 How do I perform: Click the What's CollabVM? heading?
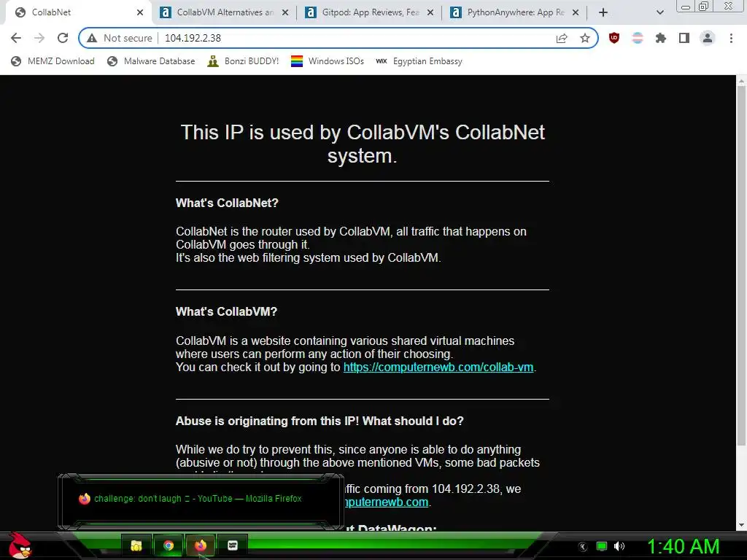coord(226,311)
